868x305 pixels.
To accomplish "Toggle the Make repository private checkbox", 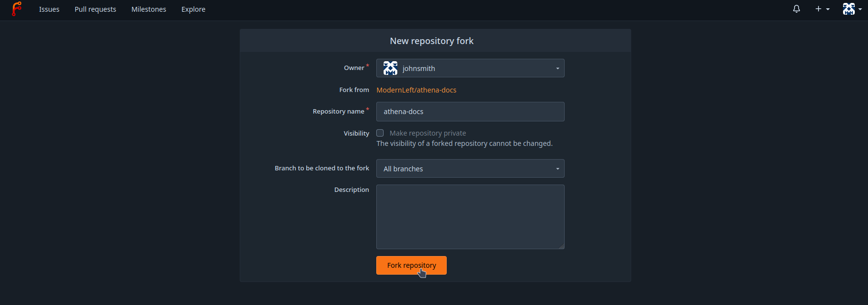I will click(380, 133).
